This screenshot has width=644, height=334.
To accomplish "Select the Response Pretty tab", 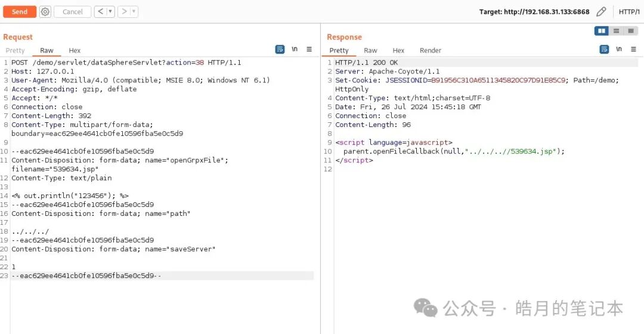I will 339,51.
